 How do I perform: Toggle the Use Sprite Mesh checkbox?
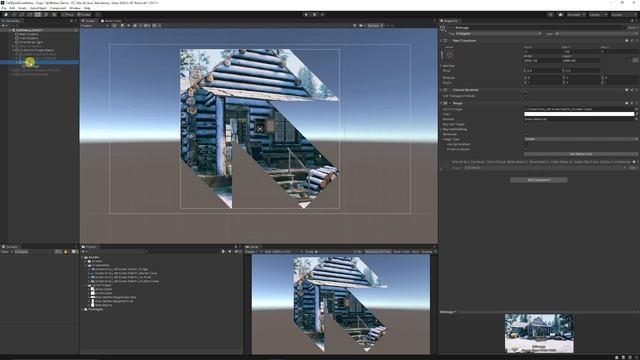click(526, 144)
